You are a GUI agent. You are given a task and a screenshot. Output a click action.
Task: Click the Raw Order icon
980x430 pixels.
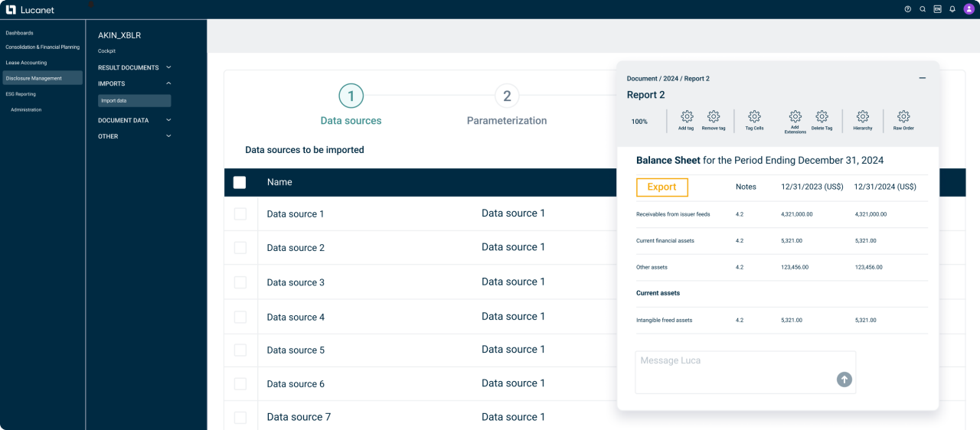tap(903, 117)
